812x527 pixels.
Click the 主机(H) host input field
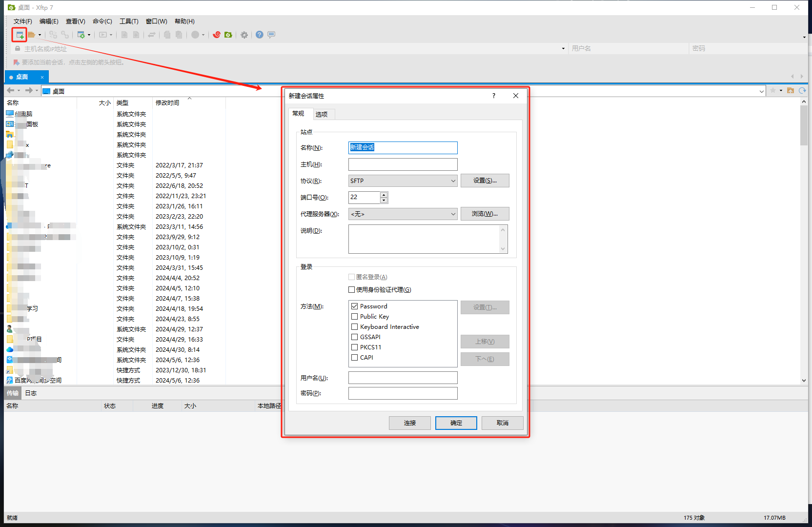pyautogui.click(x=403, y=164)
